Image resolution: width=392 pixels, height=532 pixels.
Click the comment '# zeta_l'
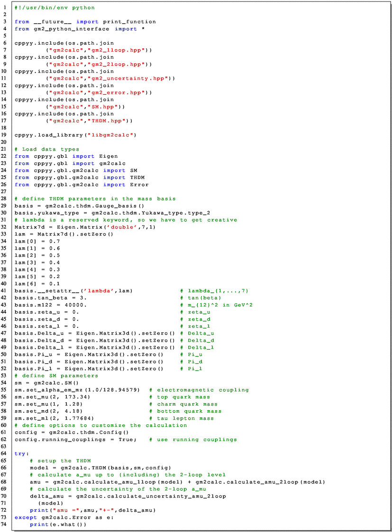[x=195, y=326]
